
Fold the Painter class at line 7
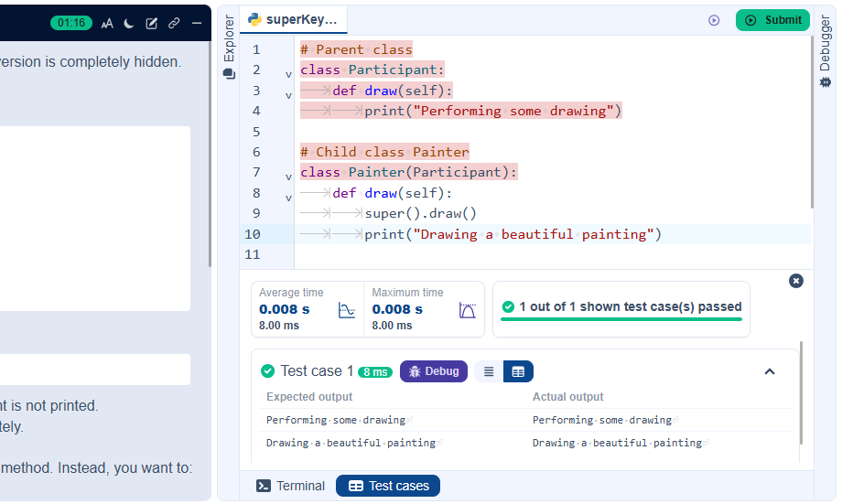(x=288, y=177)
